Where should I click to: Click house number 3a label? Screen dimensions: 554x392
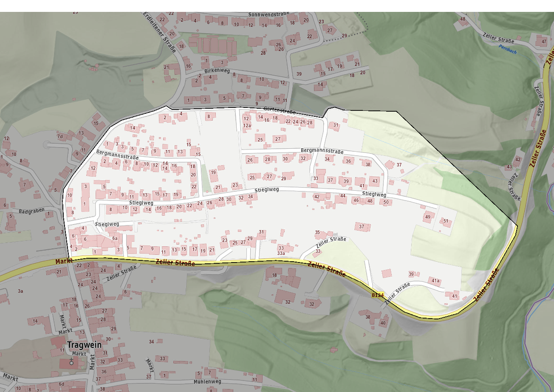click(20, 291)
